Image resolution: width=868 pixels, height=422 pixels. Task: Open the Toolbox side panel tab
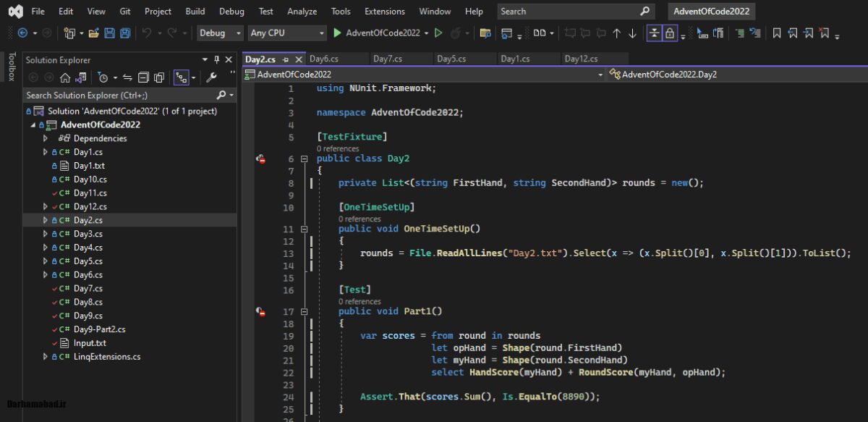point(11,67)
